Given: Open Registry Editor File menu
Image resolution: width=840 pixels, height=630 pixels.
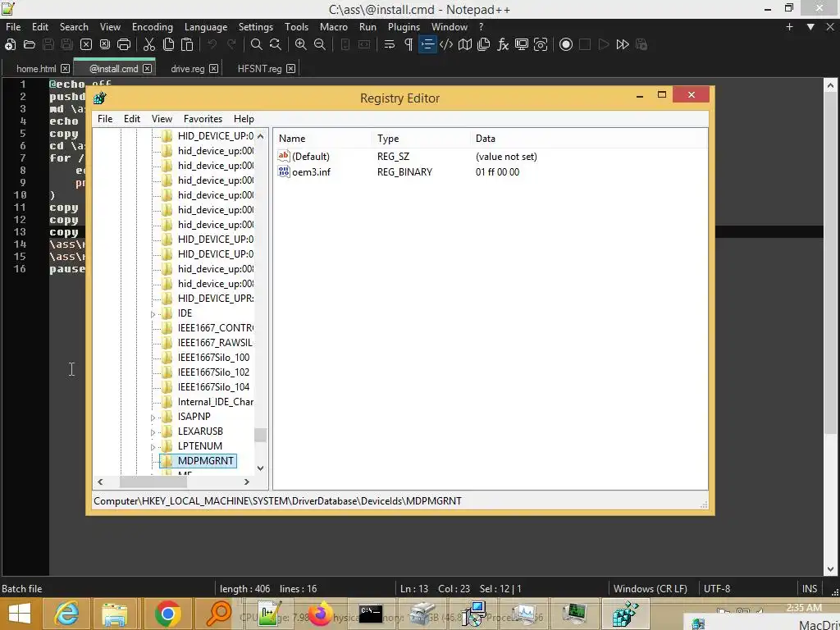Looking at the screenshot, I should click(x=105, y=119).
